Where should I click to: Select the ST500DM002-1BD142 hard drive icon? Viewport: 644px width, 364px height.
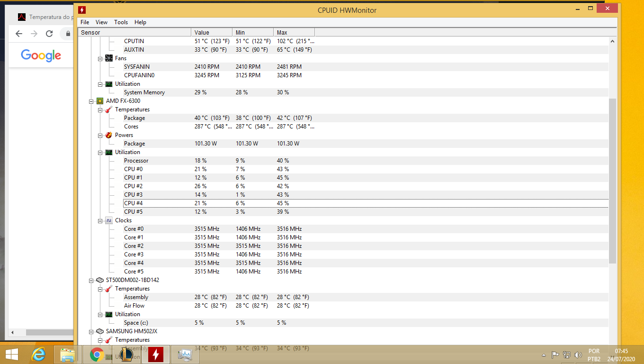pos(100,280)
